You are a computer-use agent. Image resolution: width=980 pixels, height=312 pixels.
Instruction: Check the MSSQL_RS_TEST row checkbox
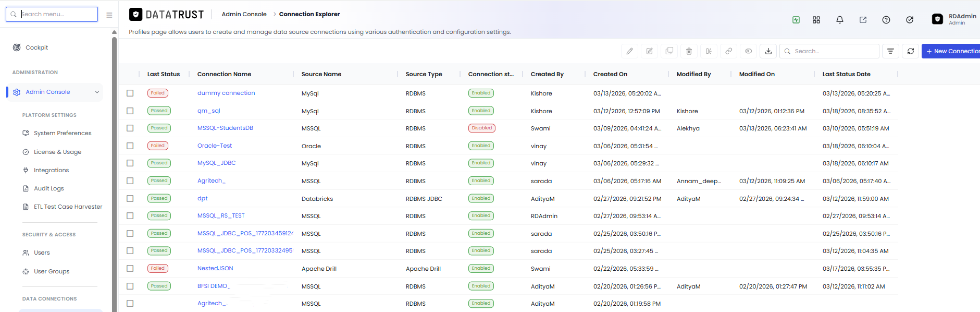(x=130, y=216)
